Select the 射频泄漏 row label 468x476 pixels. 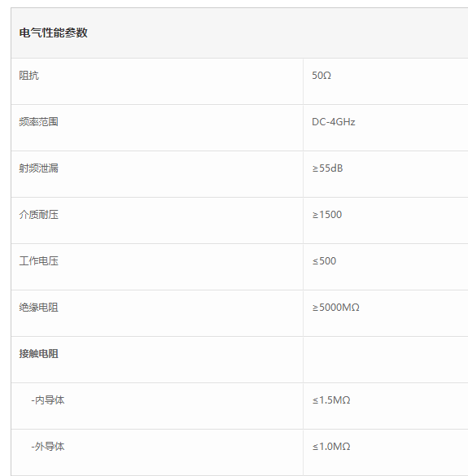[x=38, y=168]
